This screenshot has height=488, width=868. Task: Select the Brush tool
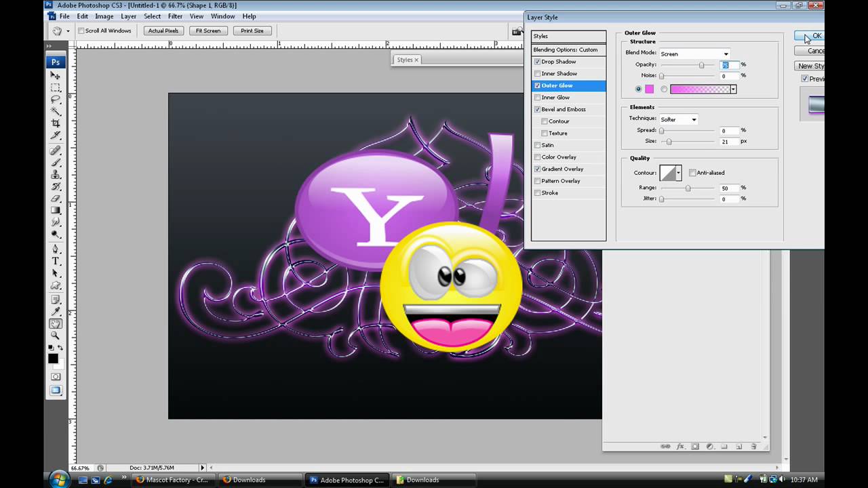[x=56, y=163]
